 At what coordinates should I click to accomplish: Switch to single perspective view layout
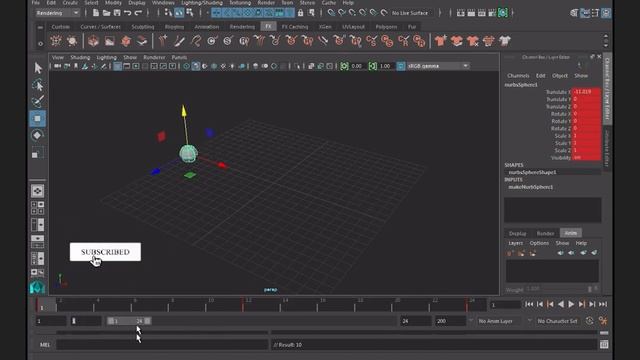coord(38,191)
